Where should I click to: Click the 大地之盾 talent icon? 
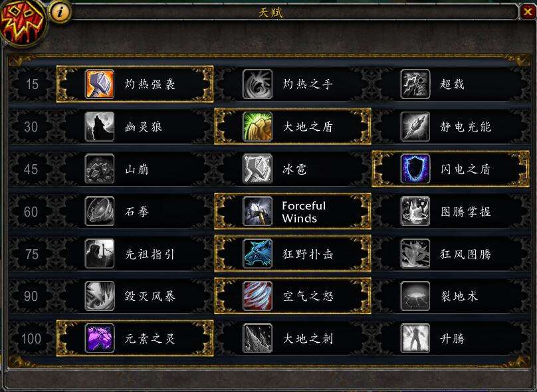258,127
